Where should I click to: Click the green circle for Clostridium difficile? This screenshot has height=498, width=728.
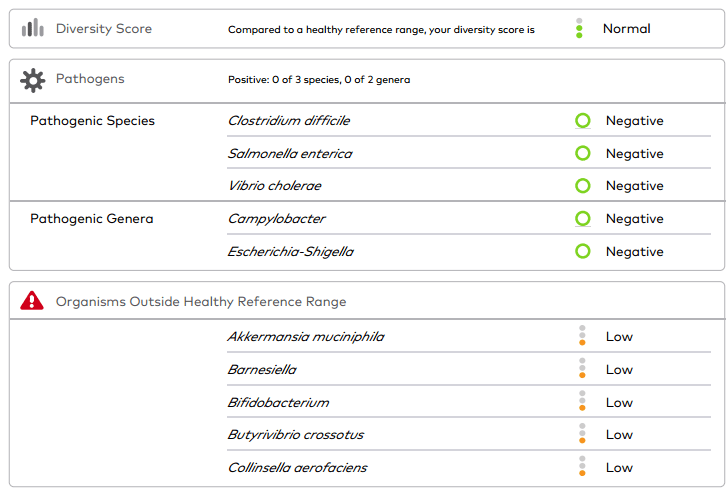[583, 121]
